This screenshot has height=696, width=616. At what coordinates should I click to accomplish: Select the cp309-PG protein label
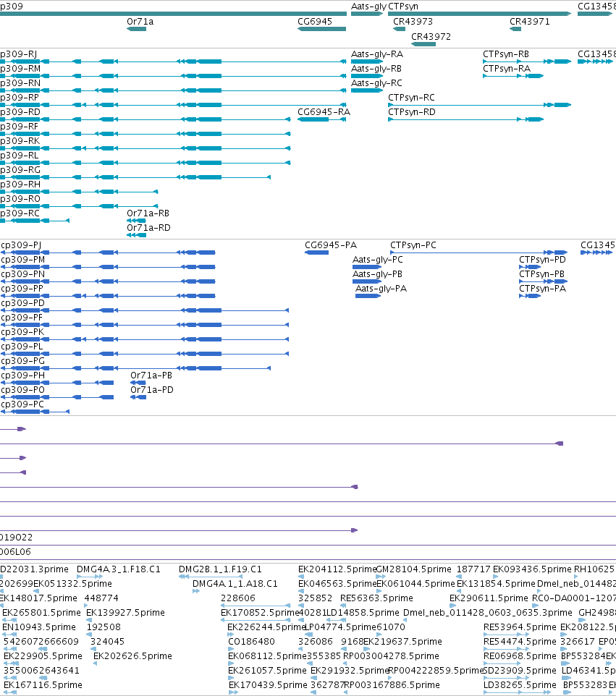[x=23, y=361]
